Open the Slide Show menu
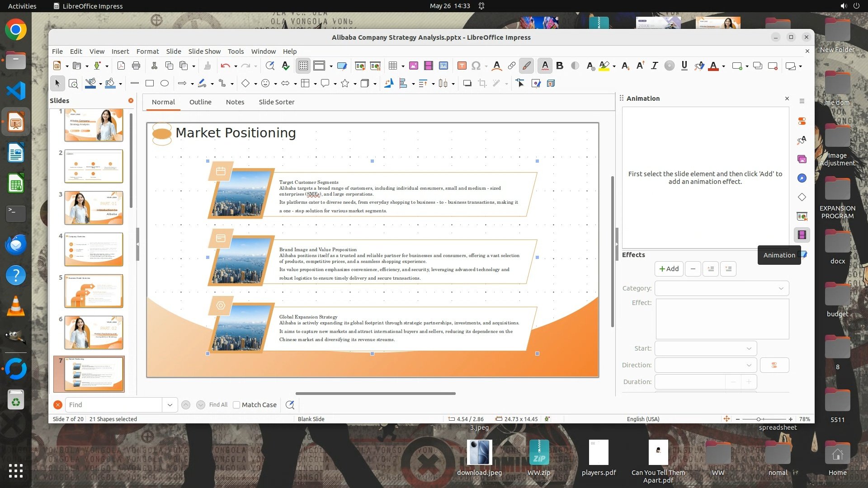 [x=204, y=52]
